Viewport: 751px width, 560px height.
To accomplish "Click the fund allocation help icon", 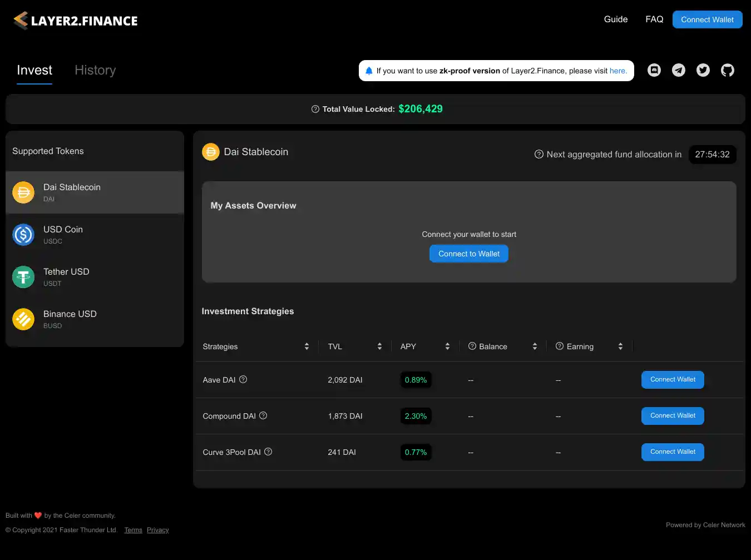I will pos(538,155).
